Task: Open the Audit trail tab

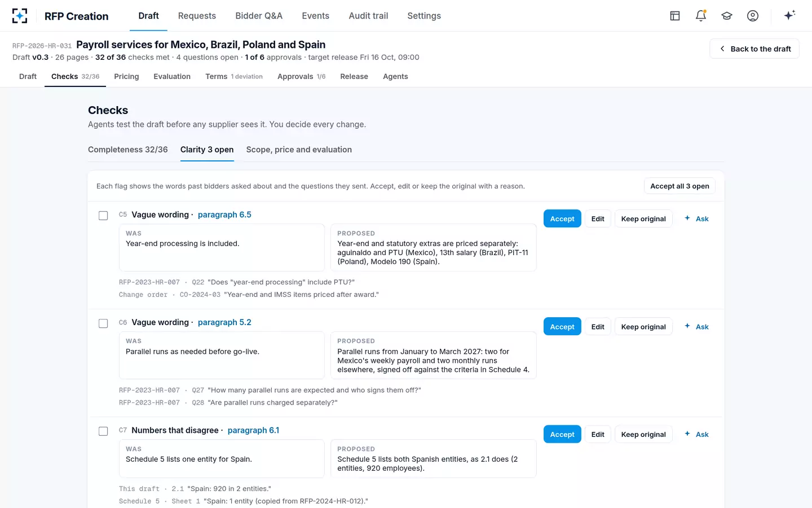Action: point(368,16)
